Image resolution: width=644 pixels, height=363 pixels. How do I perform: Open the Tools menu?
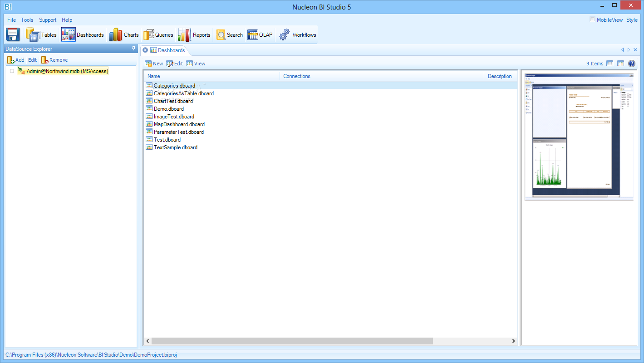pyautogui.click(x=27, y=20)
